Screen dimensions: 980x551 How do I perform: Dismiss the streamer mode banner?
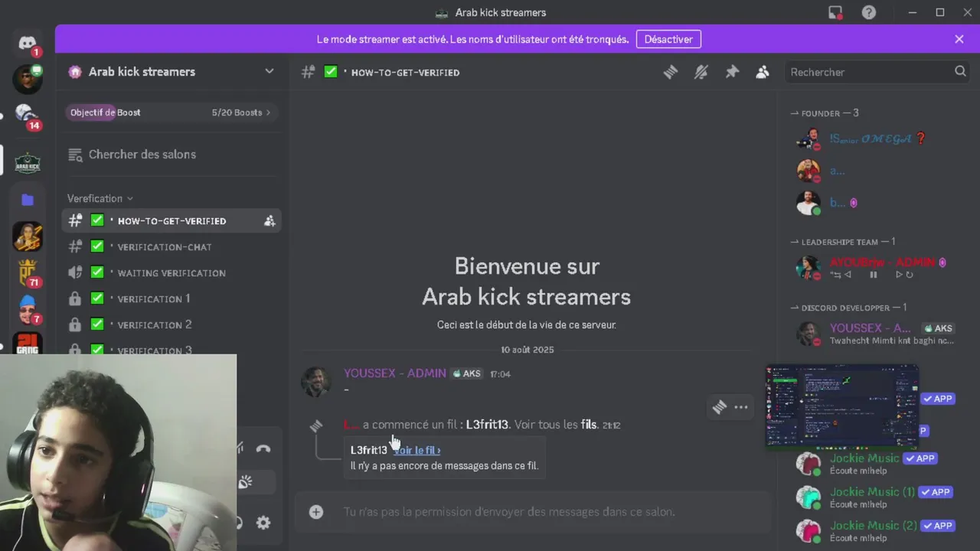click(x=959, y=39)
